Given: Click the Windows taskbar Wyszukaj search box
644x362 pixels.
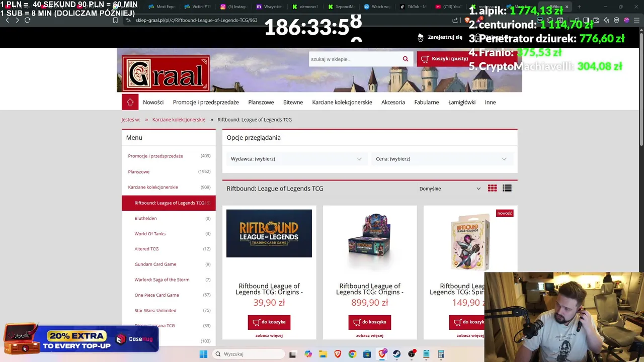Looking at the screenshot, I should click(x=249, y=354).
